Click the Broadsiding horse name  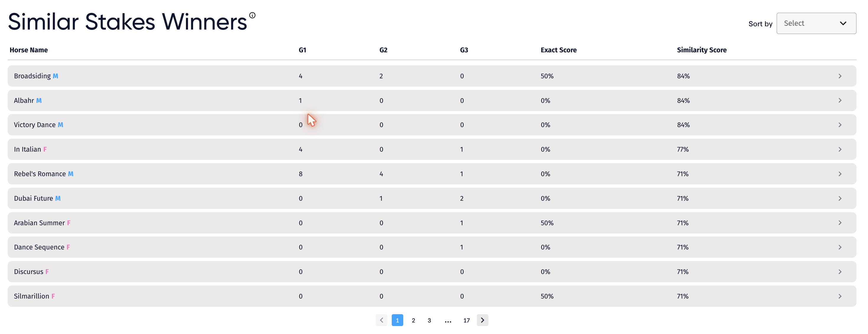click(x=32, y=76)
